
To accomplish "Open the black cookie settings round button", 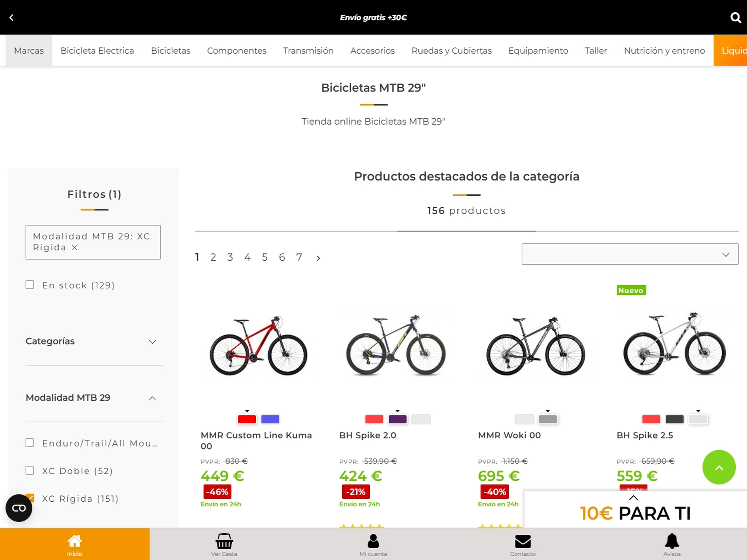I will point(19,508).
